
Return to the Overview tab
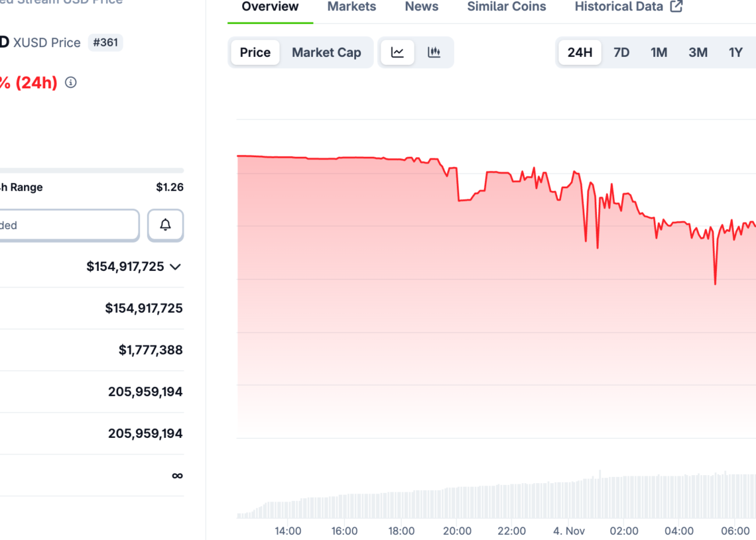point(269,7)
